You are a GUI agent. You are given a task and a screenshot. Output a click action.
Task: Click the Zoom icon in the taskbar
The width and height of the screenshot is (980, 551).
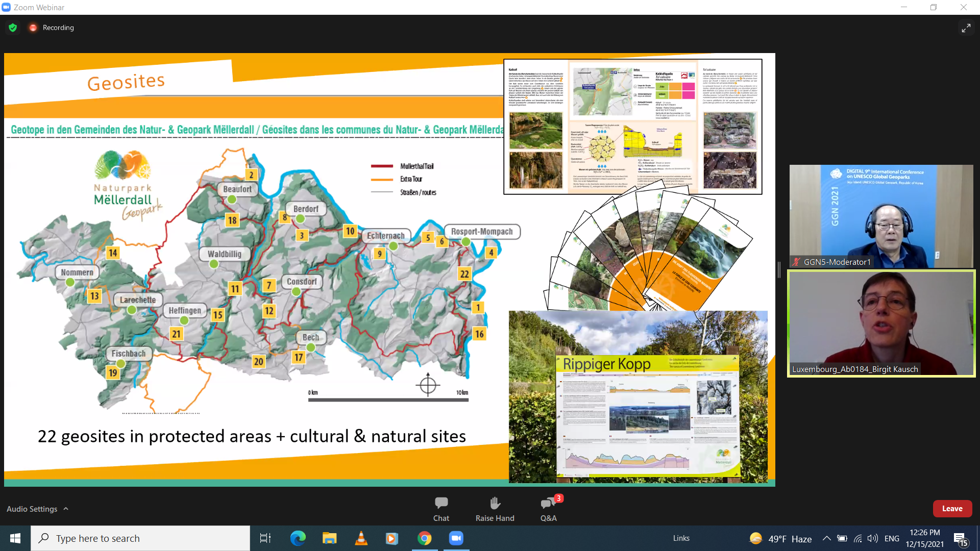tap(456, 538)
